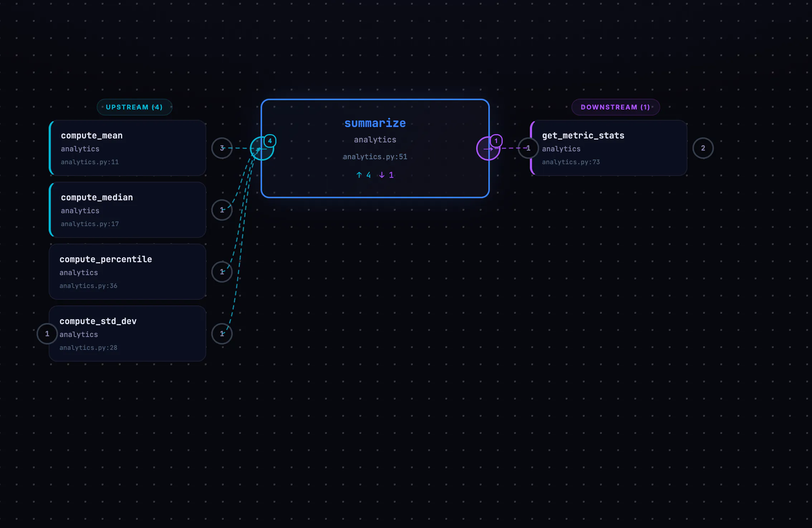
Task: Click the cyan incoming port on summarize
Action: (x=262, y=148)
